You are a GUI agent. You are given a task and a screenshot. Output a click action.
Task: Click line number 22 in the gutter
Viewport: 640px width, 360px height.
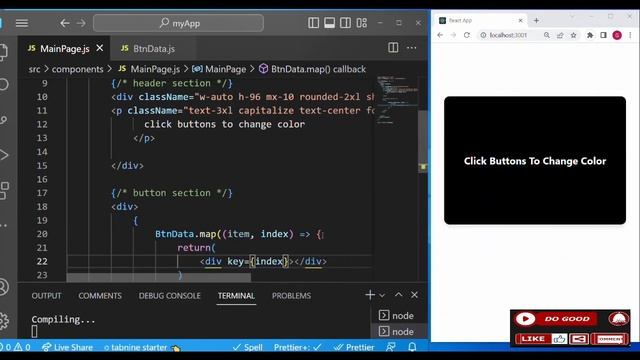(42, 261)
